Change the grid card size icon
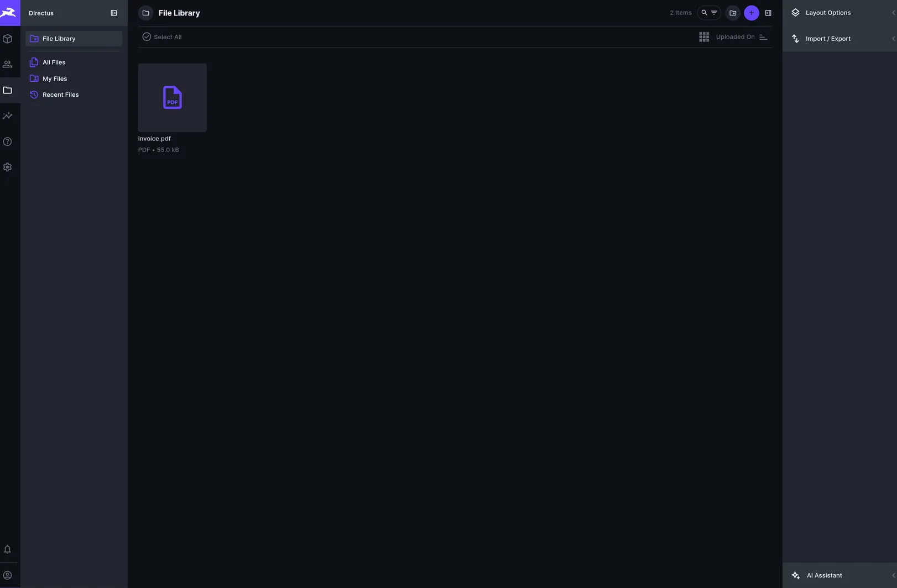Viewport: 897px width, 588px height. click(704, 37)
